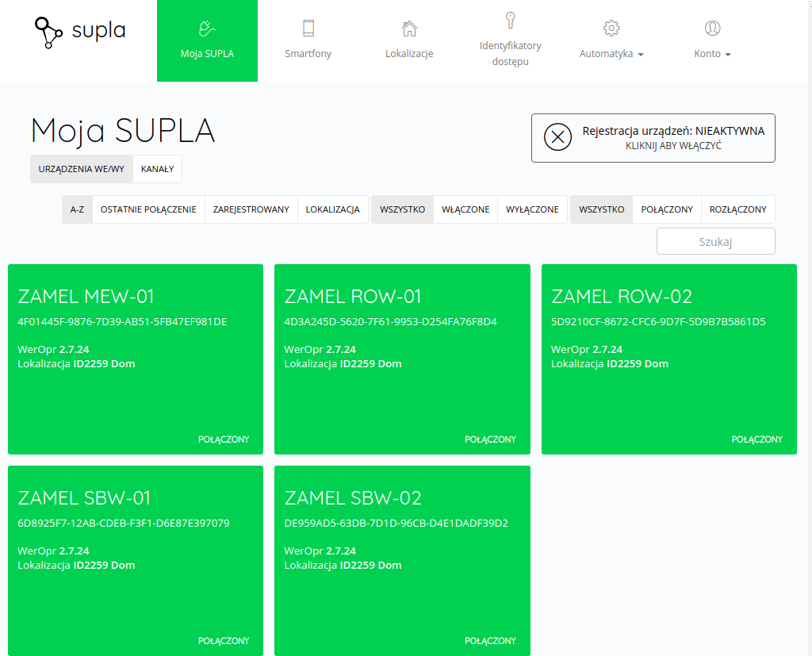Sort devices by A-Z
Viewport: 812px width, 656px height.
(77, 209)
